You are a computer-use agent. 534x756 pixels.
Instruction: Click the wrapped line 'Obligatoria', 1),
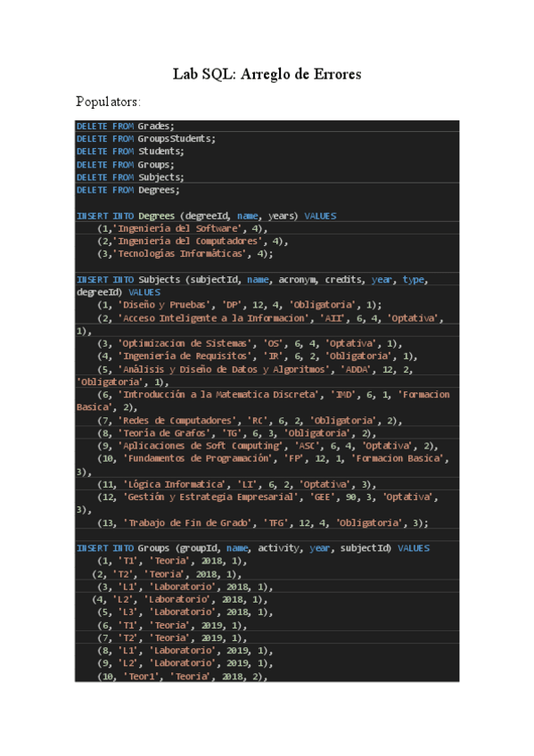click(x=122, y=382)
